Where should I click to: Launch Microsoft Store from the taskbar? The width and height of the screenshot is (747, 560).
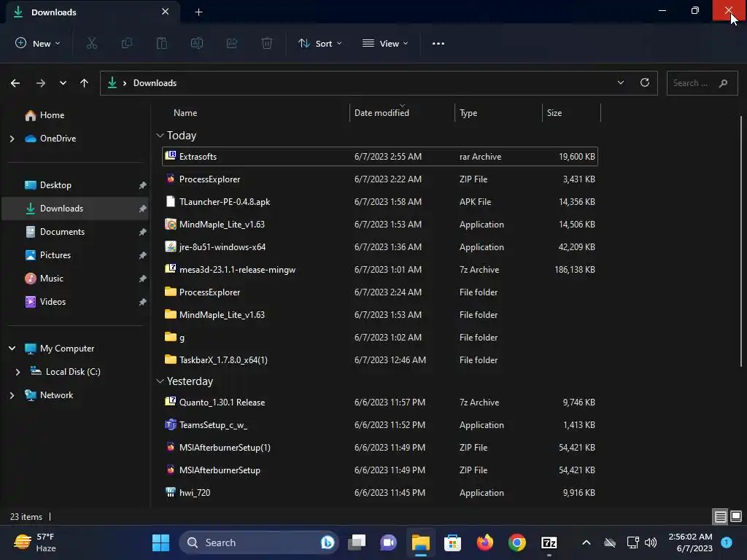coord(452,542)
